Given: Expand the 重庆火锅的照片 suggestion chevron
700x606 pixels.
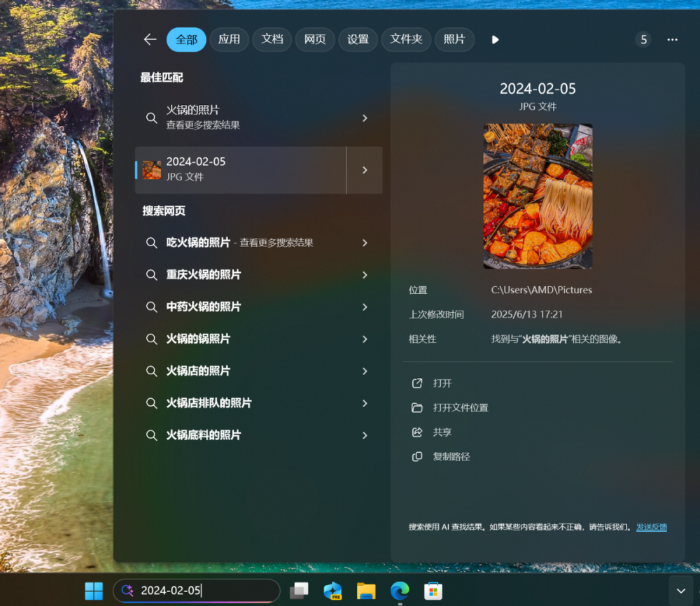Looking at the screenshot, I should coord(365,275).
